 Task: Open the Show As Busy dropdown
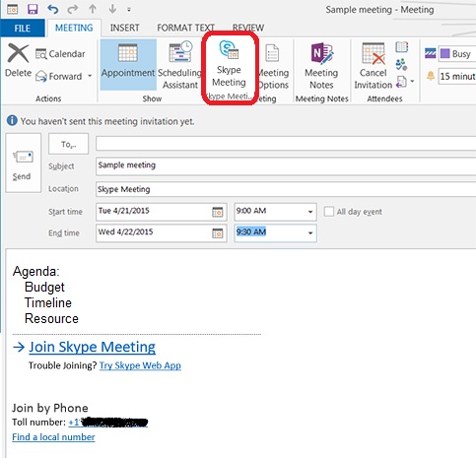coord(457,54)
